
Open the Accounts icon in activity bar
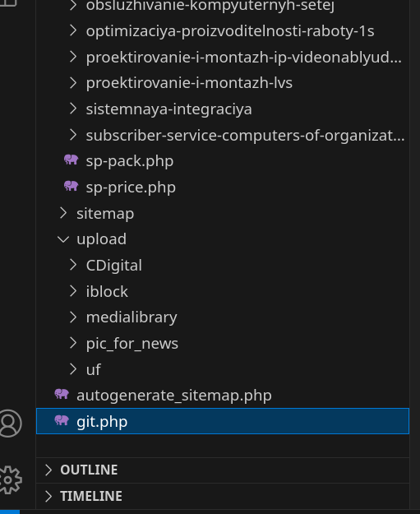(x=10, y=424)
